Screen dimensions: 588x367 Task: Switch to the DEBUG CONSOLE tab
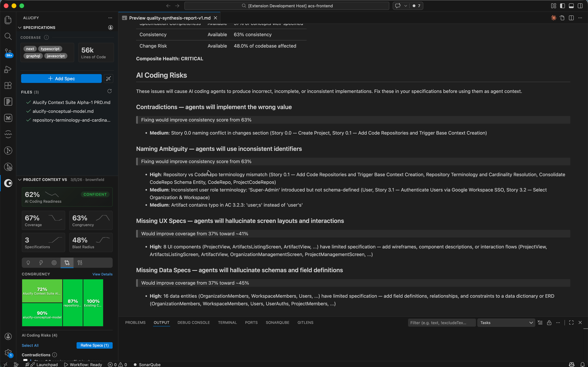[x=193, y=322]
